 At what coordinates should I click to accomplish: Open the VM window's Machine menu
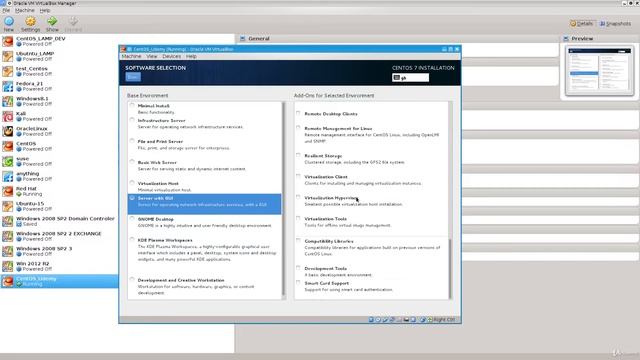point(131,56)
